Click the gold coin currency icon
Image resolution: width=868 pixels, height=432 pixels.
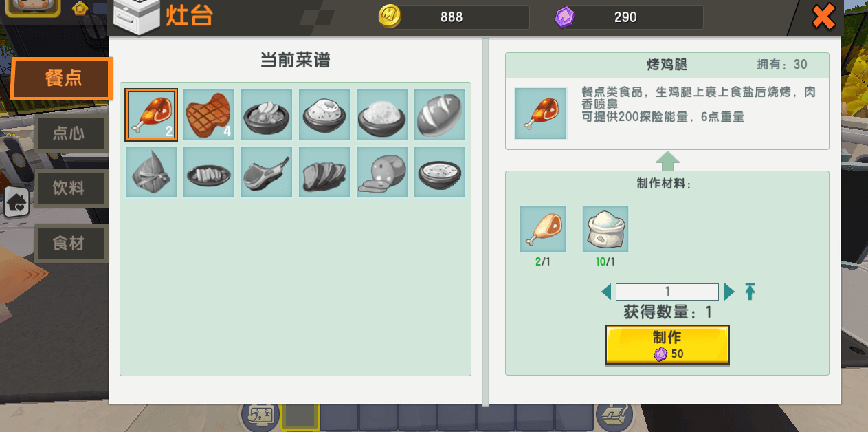point(390,17)
